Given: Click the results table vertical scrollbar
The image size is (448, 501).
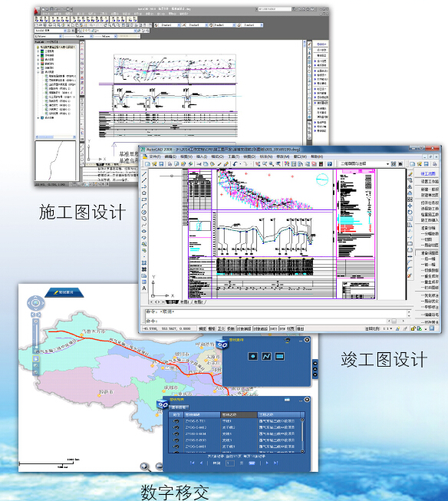Looking at the screenshot, I should click(302, 436).
